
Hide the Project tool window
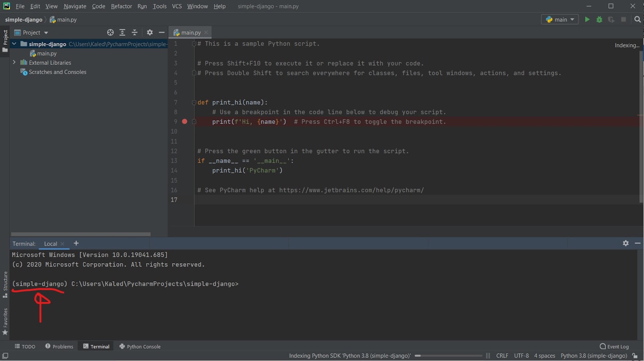pyautogui.click(x=162, y=33)
